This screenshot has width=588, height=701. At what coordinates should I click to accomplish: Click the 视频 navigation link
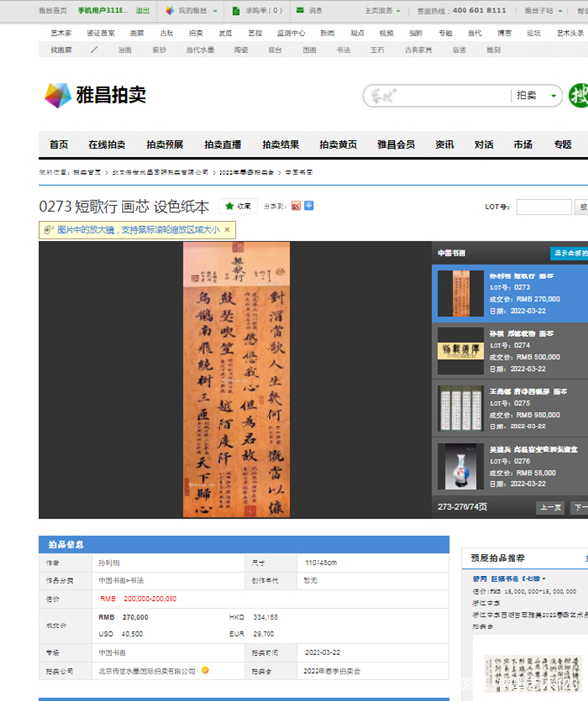pyautogui.click(x=386, y=33)
